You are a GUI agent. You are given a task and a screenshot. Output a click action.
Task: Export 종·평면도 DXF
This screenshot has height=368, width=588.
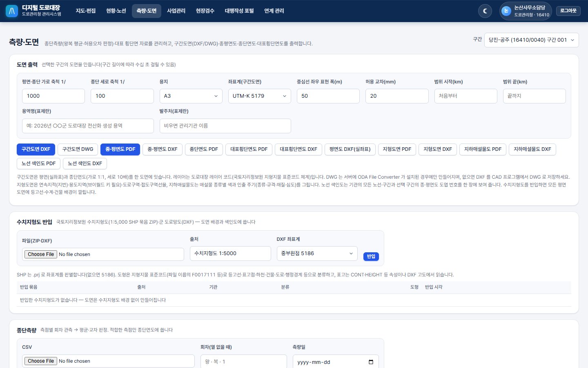click(x=163, y=149)
